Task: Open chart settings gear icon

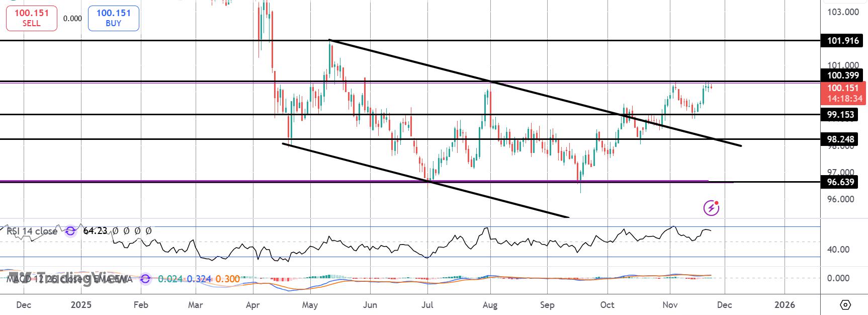Action: point(845,305)
